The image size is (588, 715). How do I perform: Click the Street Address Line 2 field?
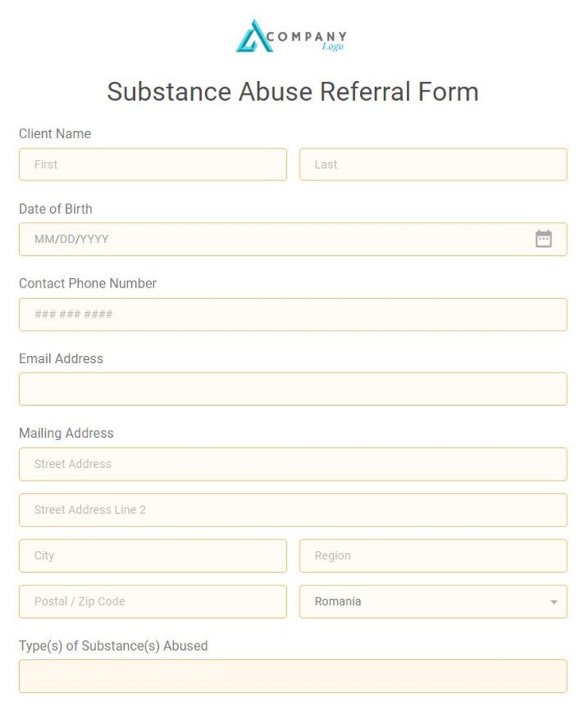pos(293,510)
